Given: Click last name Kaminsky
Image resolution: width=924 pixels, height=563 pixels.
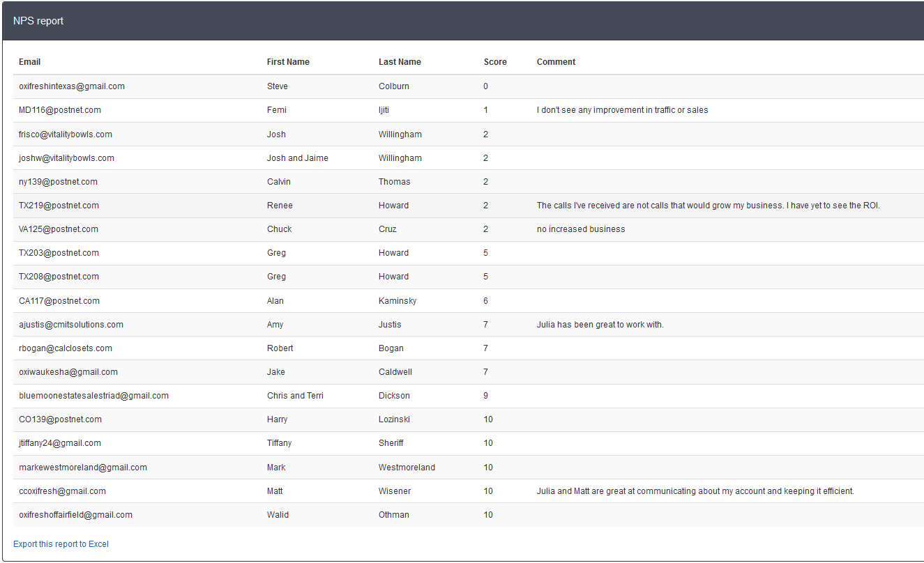Looking at the screenshot, I should tap(397, 301).
